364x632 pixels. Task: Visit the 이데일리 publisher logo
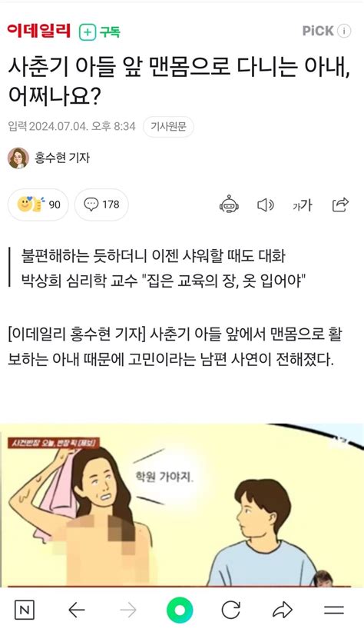pos(39,31)
